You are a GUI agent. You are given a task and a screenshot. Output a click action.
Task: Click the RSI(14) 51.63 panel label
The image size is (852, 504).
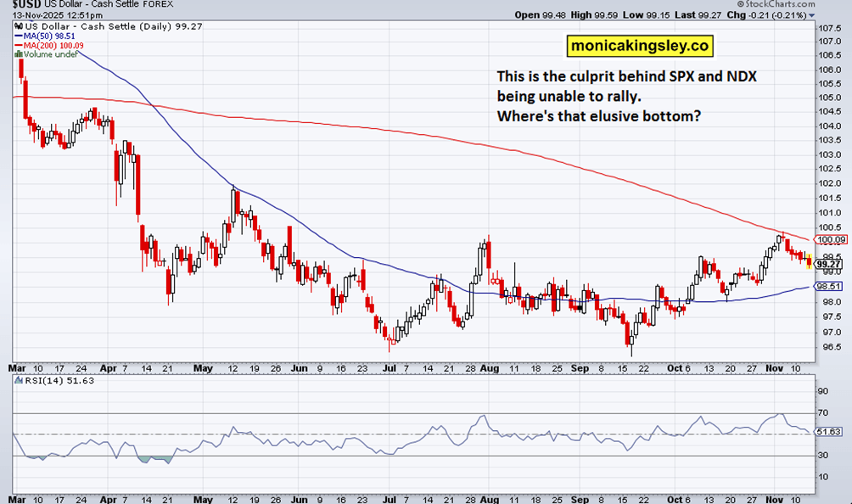coord(59,381)
